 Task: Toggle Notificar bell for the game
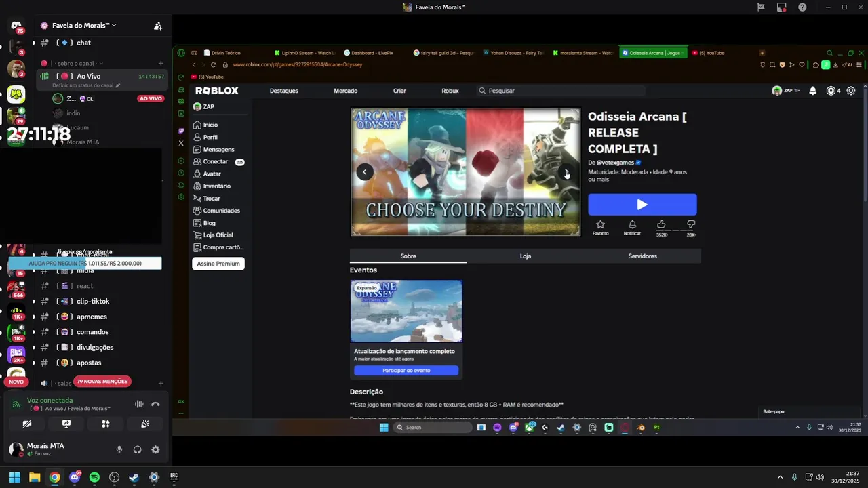coord(632,227)
